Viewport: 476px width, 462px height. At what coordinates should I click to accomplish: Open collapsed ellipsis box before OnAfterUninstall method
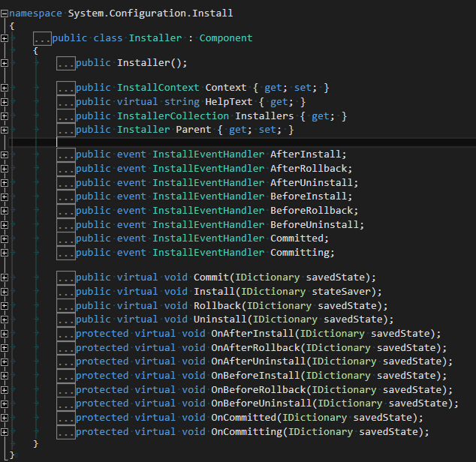point(66,362)
